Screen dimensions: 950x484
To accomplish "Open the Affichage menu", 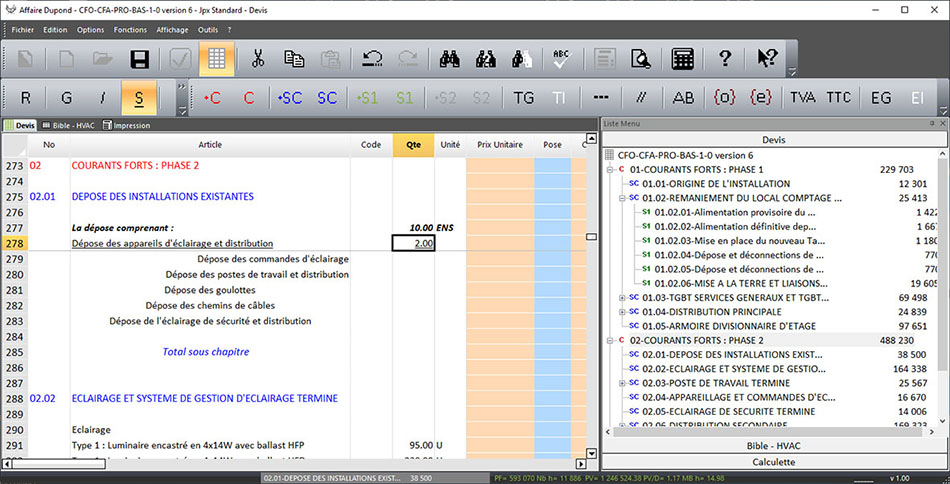I will click(172, 30).
